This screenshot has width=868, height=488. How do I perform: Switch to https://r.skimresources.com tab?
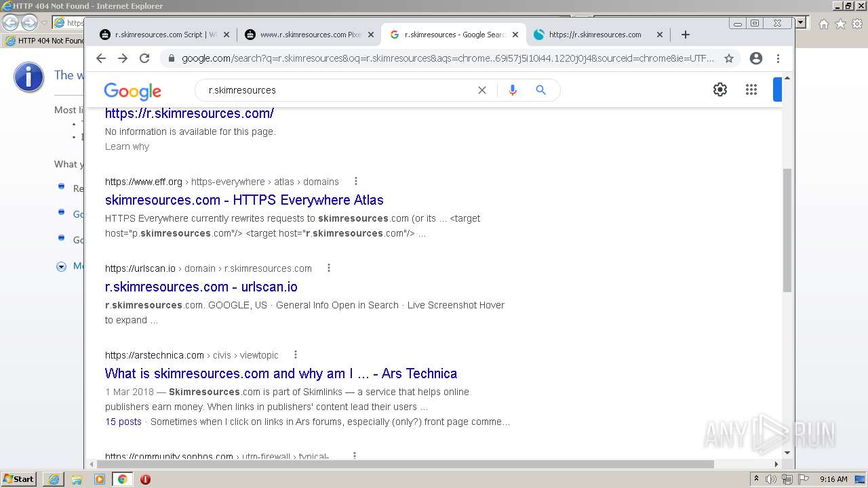[x=595, y=35]
